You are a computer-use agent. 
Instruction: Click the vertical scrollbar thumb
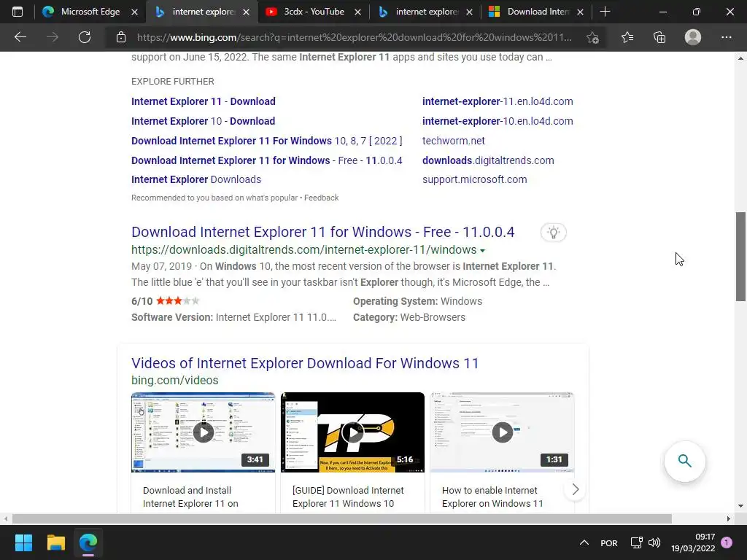pyautogui.click(x=740, y=257)
